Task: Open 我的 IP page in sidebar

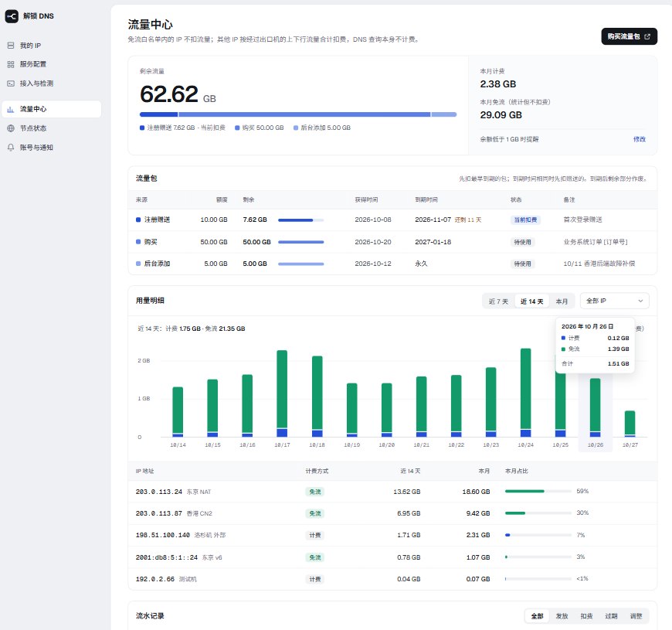Action: [x=52, y=46]
